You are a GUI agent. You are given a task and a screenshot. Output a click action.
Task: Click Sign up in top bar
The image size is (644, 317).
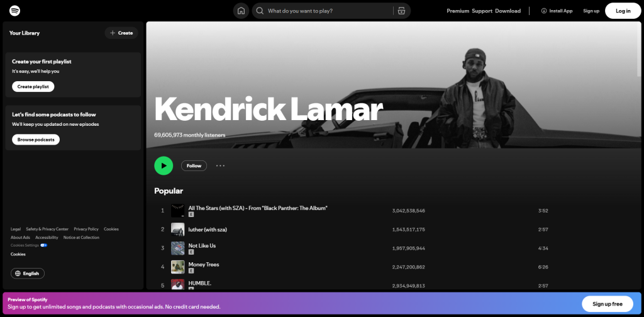(591, 11)
